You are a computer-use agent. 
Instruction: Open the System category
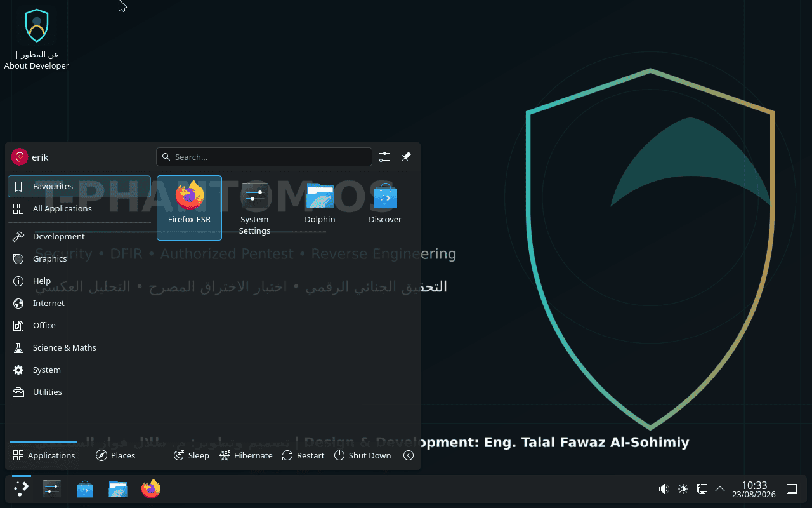[x=79, y=370]
